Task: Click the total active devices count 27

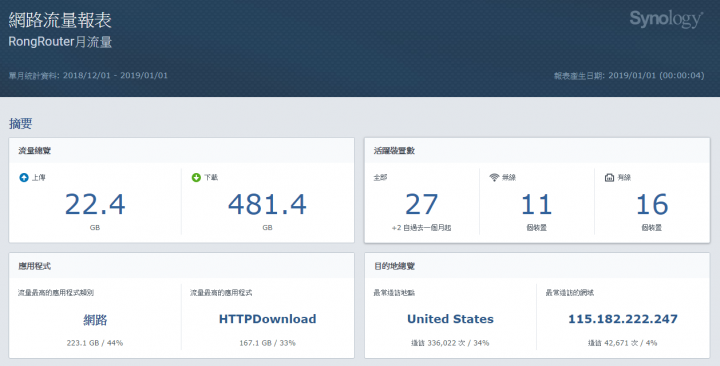Action: (x=422, y=204)
